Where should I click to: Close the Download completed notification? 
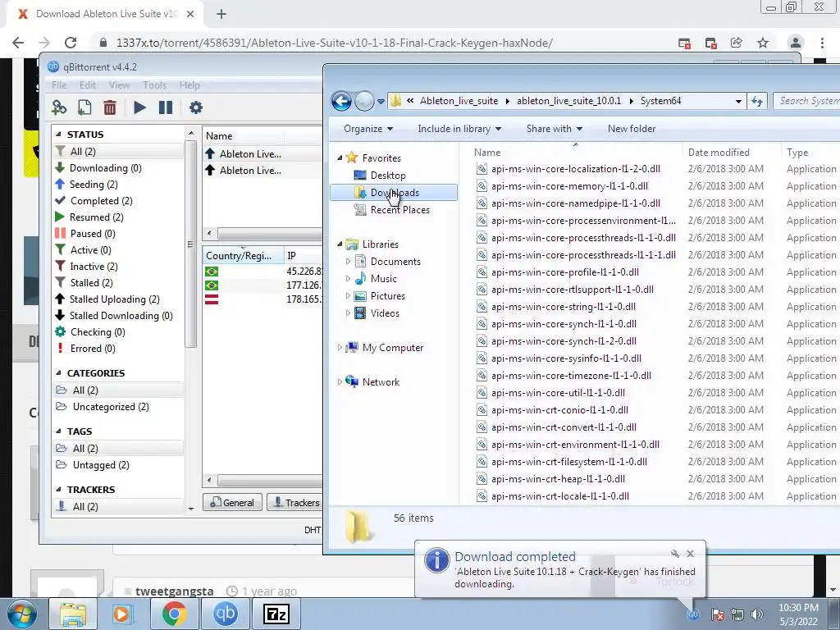[690, 554]
